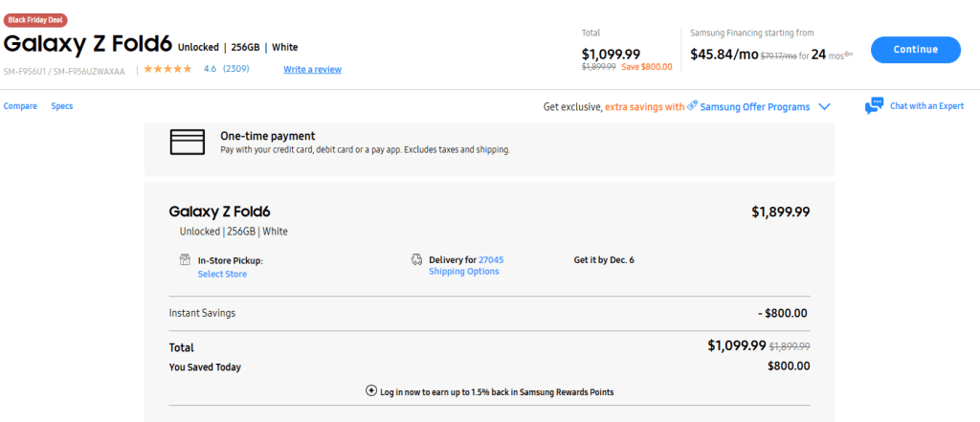Click the chat bubbles expert icon

pyautogui.click(x=874, y=106)
